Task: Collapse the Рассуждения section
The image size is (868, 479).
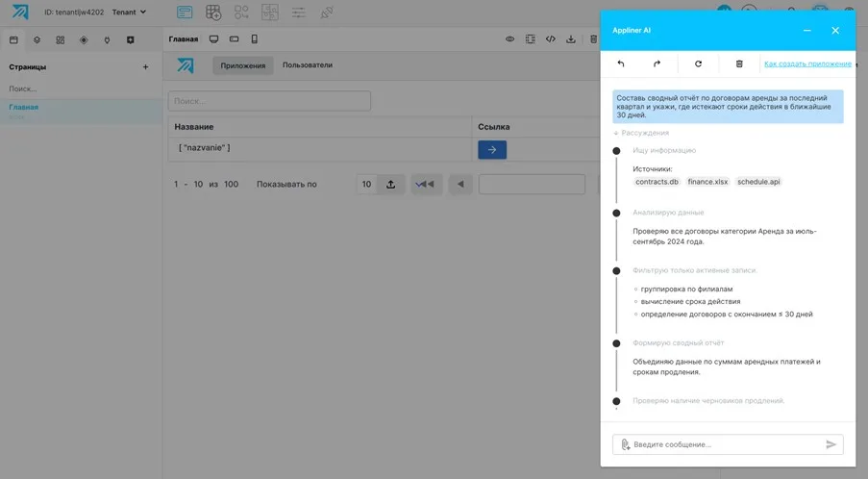Action: tap(641, 133)
